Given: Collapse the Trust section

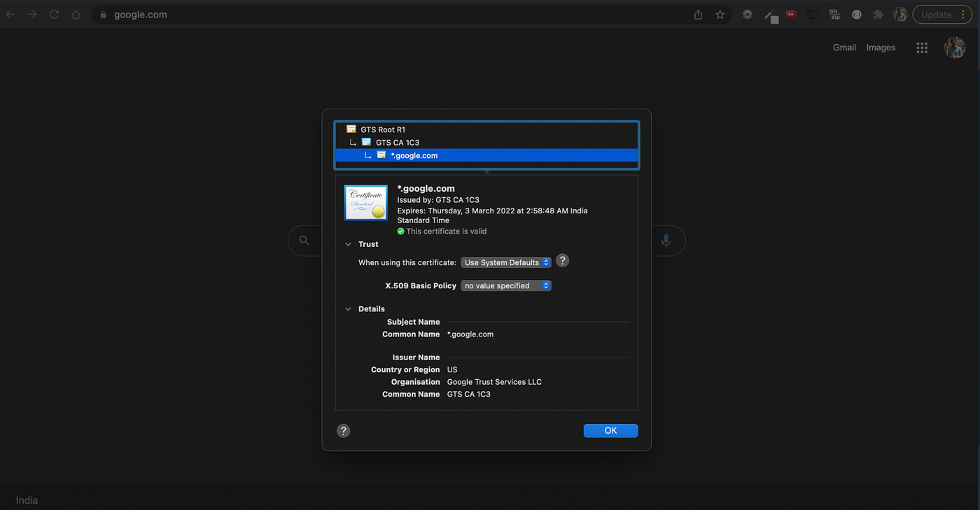Looking at the screenshot, I should click(x=348, y=244).
